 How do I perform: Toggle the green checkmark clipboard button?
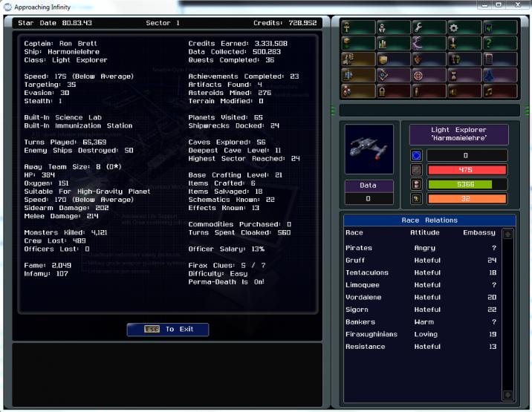tap(492, 27)
